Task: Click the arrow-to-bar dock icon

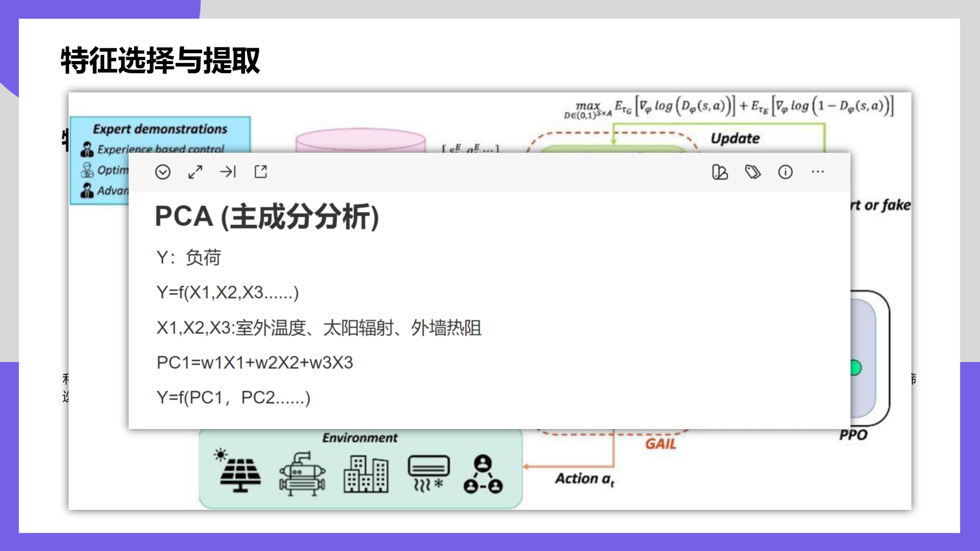Action: [x=228, y=172]
